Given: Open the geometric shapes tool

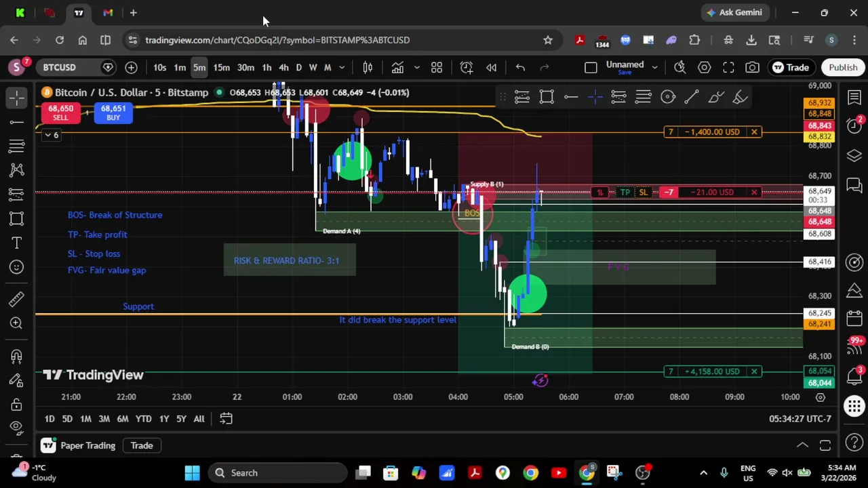Looking at the screenshot, I should (17, 218).
